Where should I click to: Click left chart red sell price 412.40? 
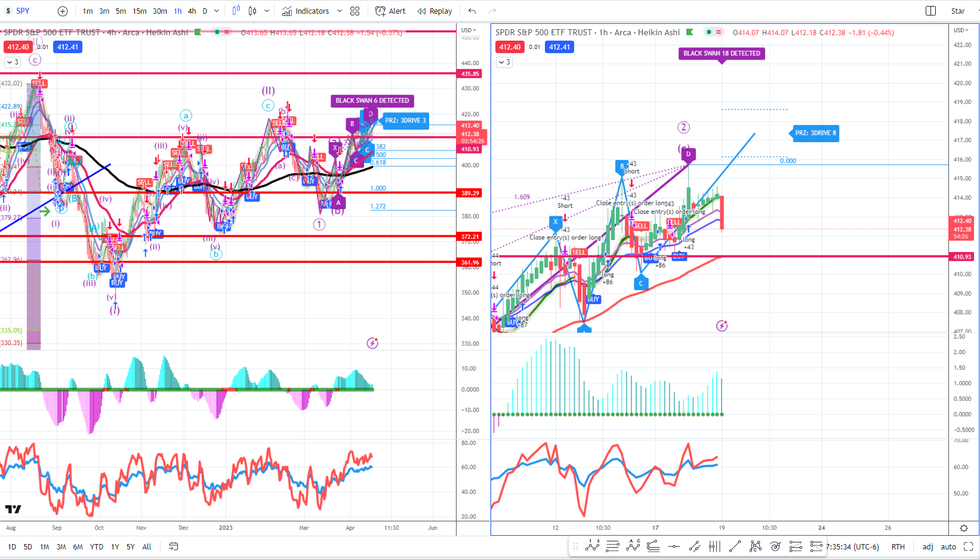pyautogui.click(x=18, y=47)
